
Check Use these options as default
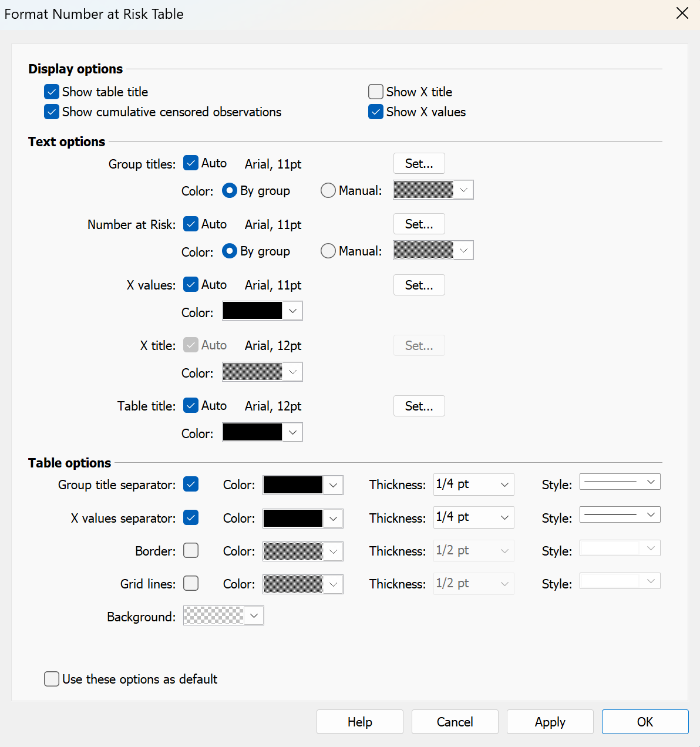tap(52, 679)
